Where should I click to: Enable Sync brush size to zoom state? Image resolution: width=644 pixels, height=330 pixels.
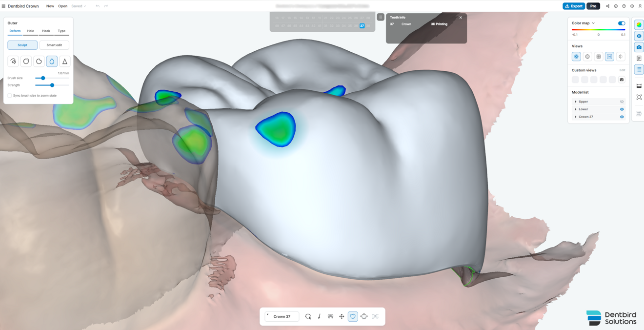tap(10, 95)
